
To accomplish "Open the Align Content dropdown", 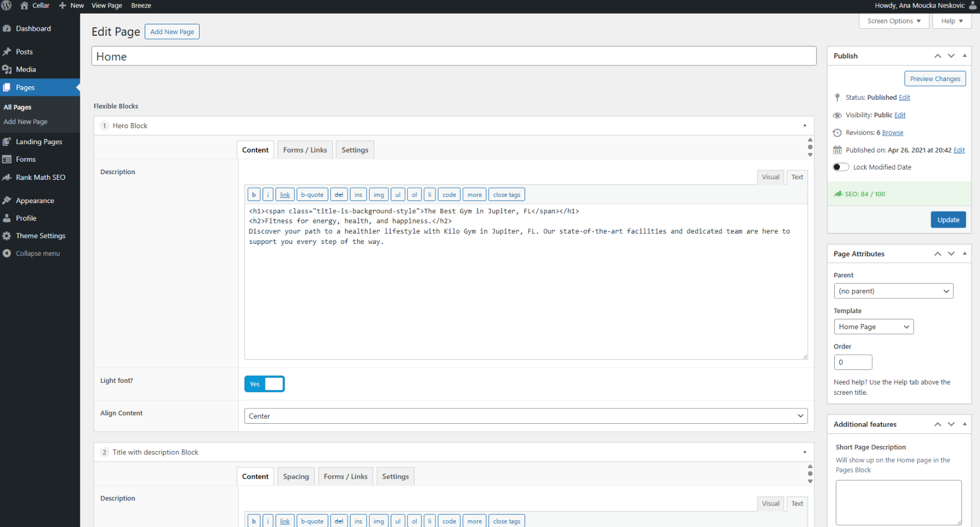I will 526,416.
